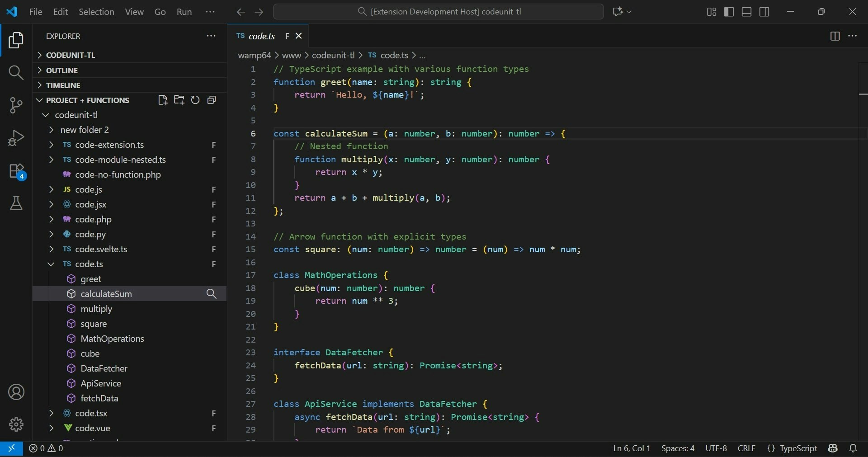Collapse the code.ts symbol tree
The height and width of the screenshot is (457, 868).
click(51, 264)
